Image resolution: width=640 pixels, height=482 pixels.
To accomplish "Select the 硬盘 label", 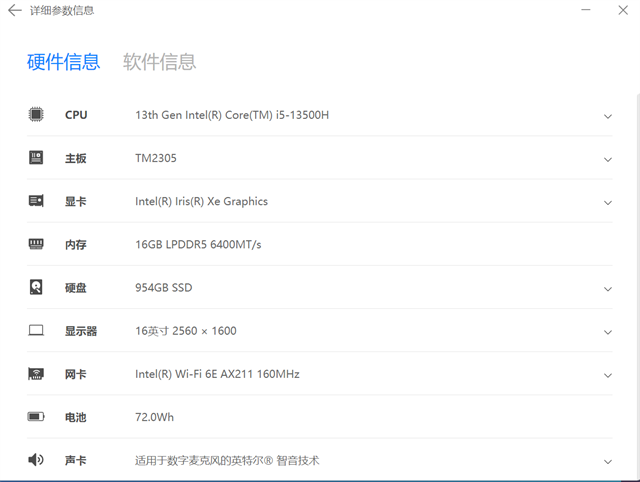I will 76,288.
